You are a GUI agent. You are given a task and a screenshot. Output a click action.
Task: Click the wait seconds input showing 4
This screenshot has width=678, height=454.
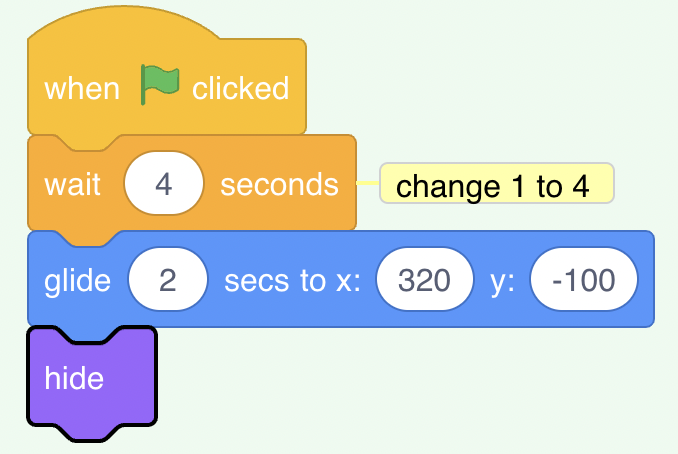(163, 183)
